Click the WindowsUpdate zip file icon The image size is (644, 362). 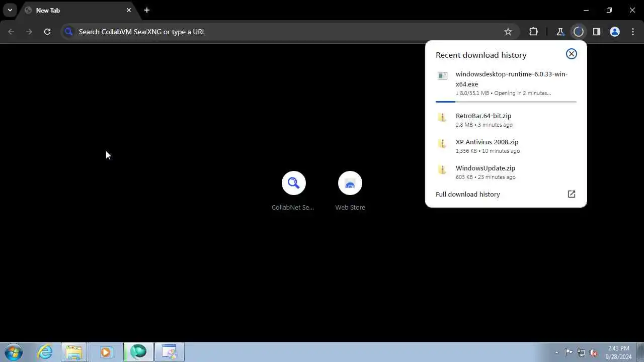pyautogui.click(x=442, y=170)
